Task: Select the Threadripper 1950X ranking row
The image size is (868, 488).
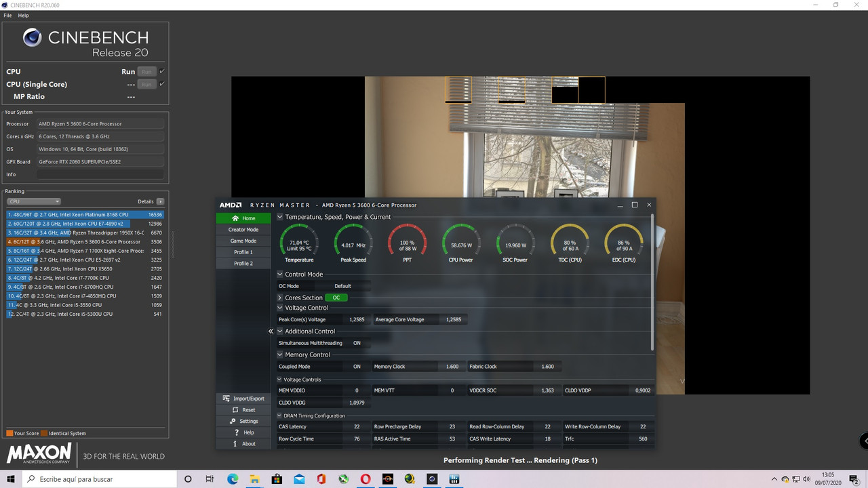Action: tap(85, 232)
